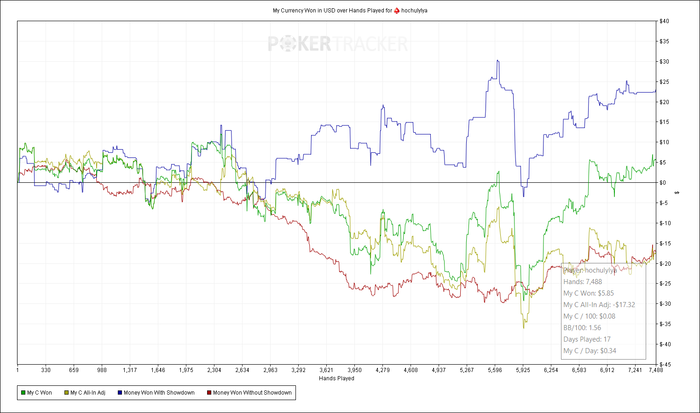Select 'Money Won Without Showdown' legend label
Viewport: 700px width, 413px height.
tap(252, 393)
